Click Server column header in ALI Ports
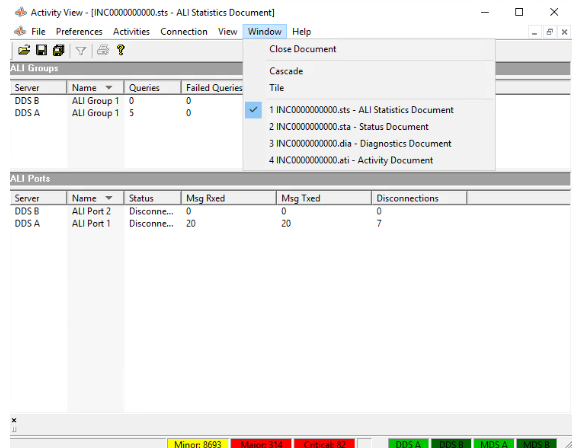 click(38, 198)
